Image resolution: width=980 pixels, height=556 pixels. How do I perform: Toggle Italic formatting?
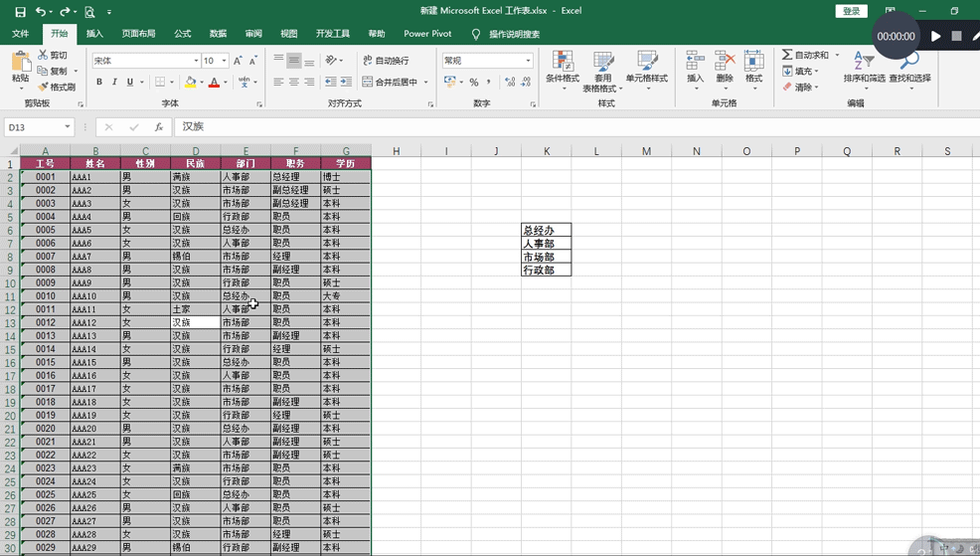114,82
